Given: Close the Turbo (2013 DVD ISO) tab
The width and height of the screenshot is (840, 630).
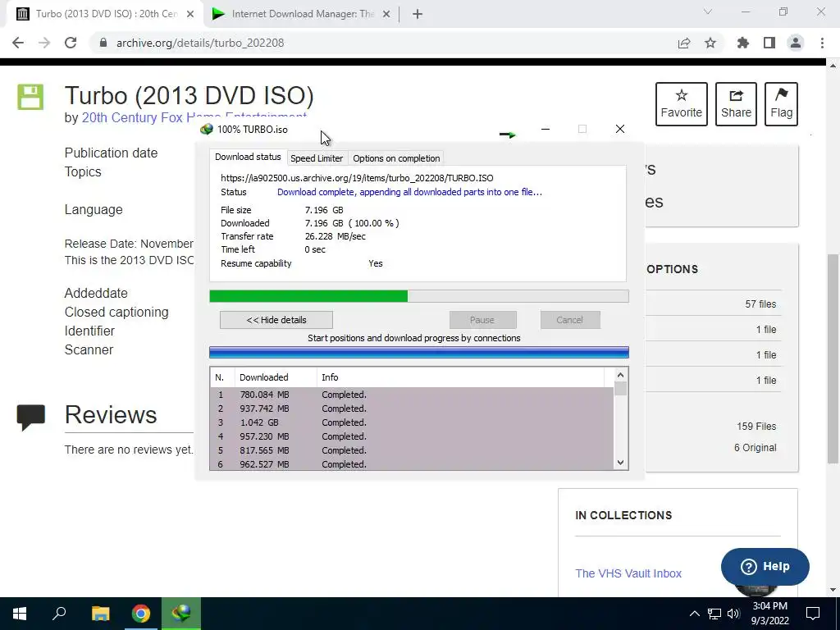Looking at the screenshot, I should point(190,14).
